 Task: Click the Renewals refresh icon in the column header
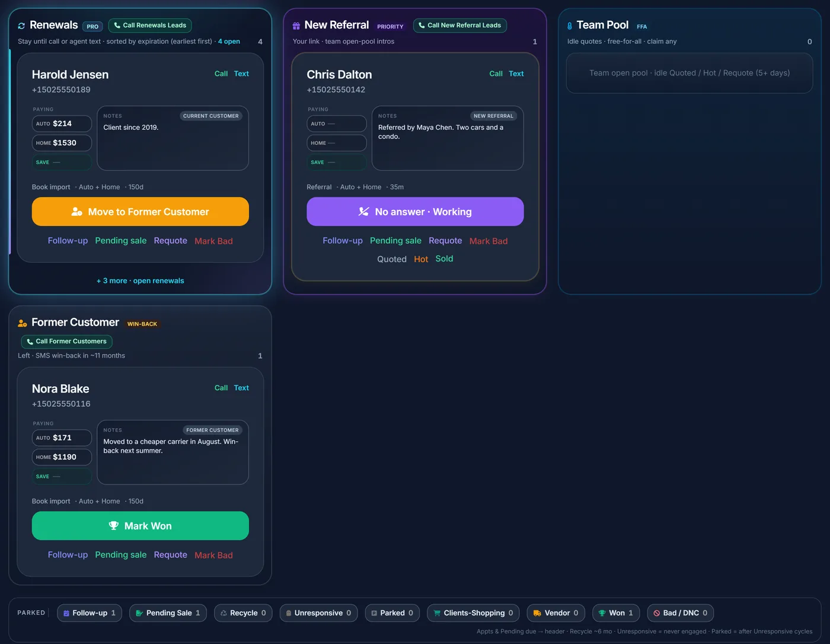pos(21,25)
